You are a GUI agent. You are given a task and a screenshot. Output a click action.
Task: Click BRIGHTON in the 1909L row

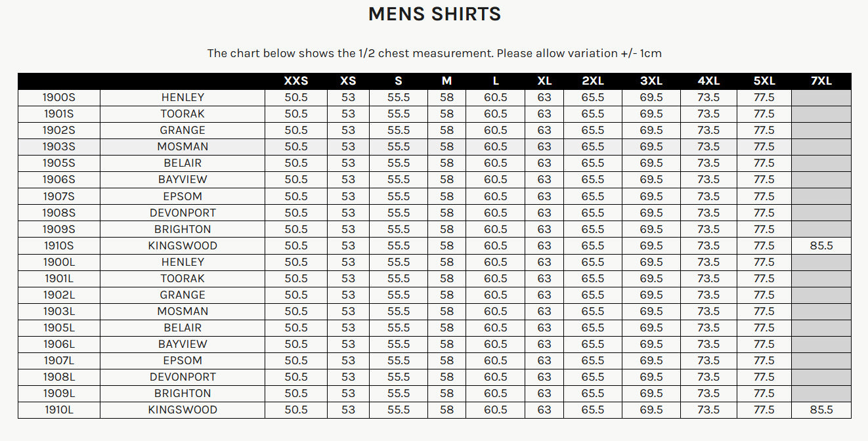pos(183,393)
